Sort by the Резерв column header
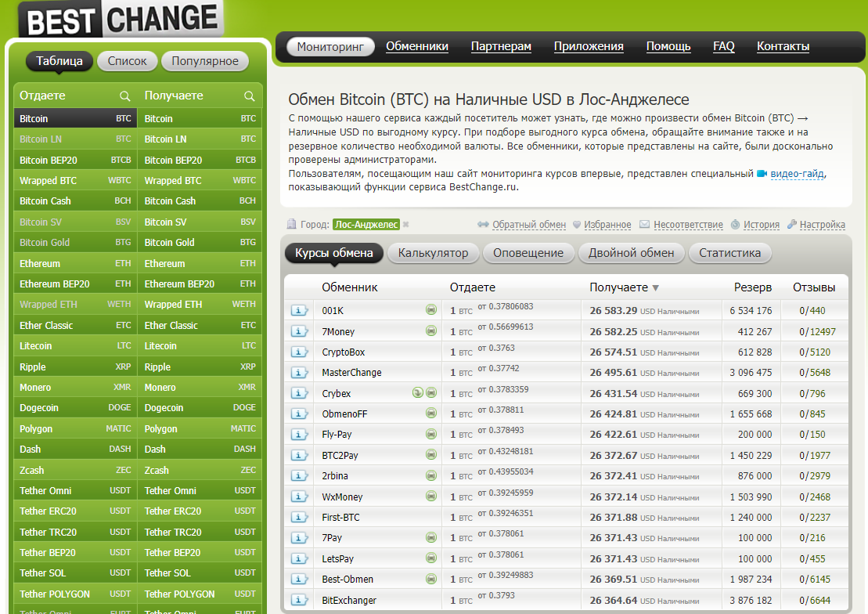This screenshot has height=614, width=868. pyautogui.click(x=752, y=287)
